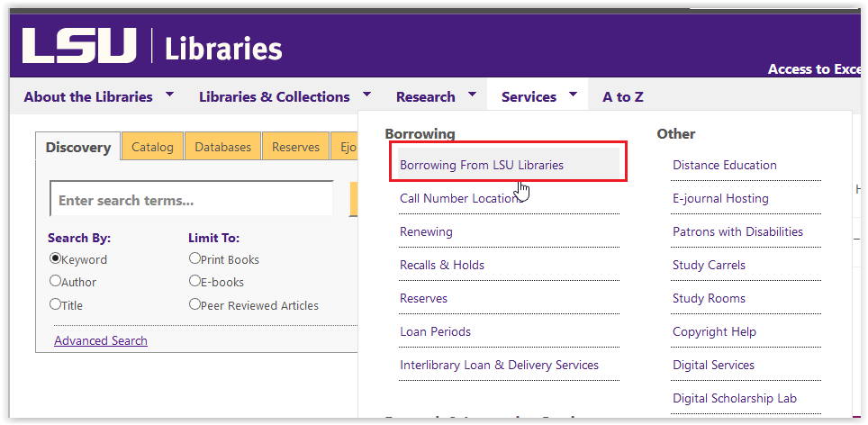Limit search to Peer Reviewed Articles
Image resolution: width=868 pixels, height=425 pixels.
coord(194,303)
